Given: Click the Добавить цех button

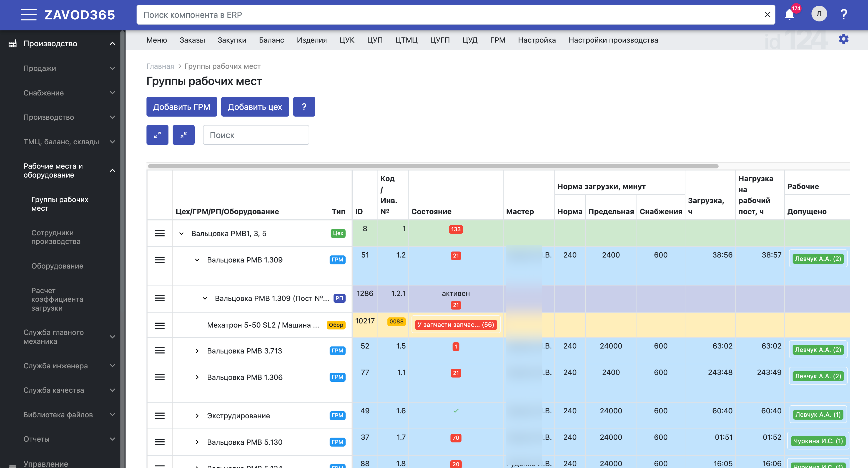Looking at the screenshot, I should point(255,107).
